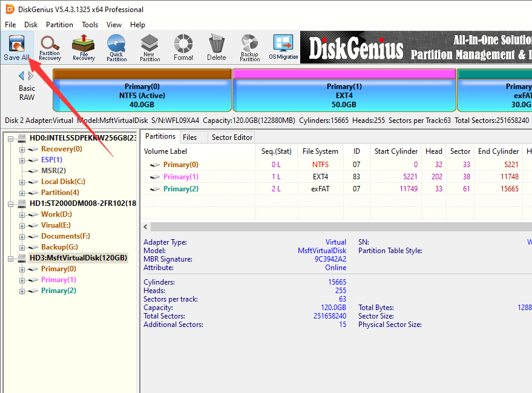The width and height of the screenshot is (532, 393).
Task: Create a New Partition from toolbar
Action: (149, 48)
